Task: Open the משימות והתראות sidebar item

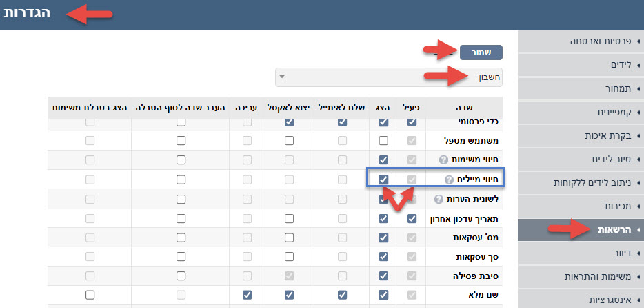Action: pos(581,276)
